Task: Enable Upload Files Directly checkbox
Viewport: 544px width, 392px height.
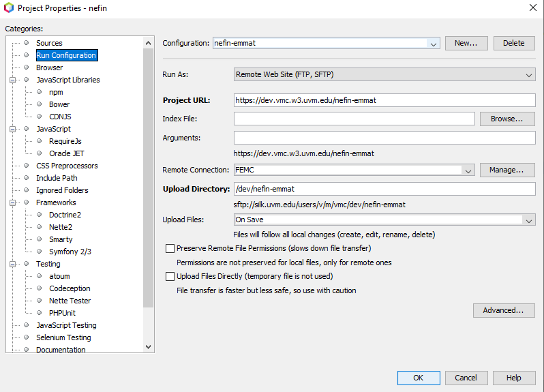Action: pyautogui.click(x=170, y=277)
